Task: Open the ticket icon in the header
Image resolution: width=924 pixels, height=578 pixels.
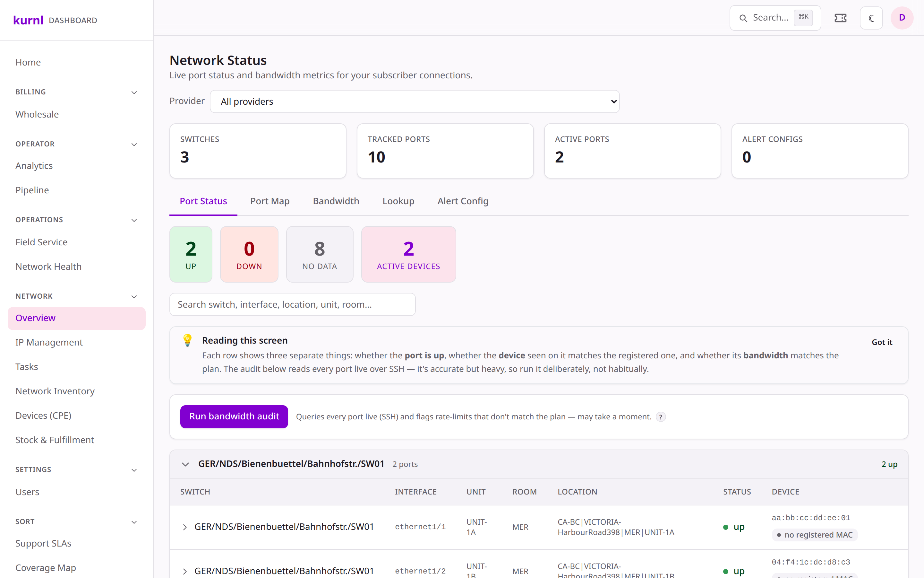Action: click(840, 18)
